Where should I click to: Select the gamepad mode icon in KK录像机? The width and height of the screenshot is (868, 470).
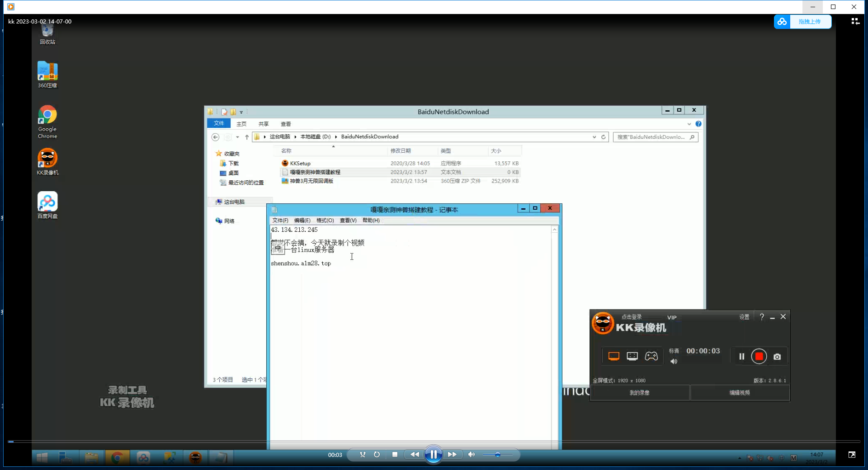[651, 356]
